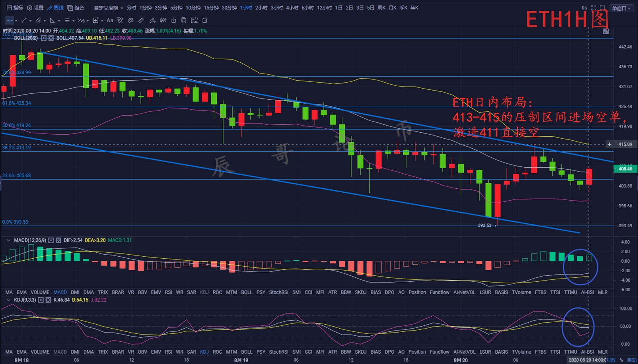Switch KDJ panel to MACD indicator

[x=60, y=352]
